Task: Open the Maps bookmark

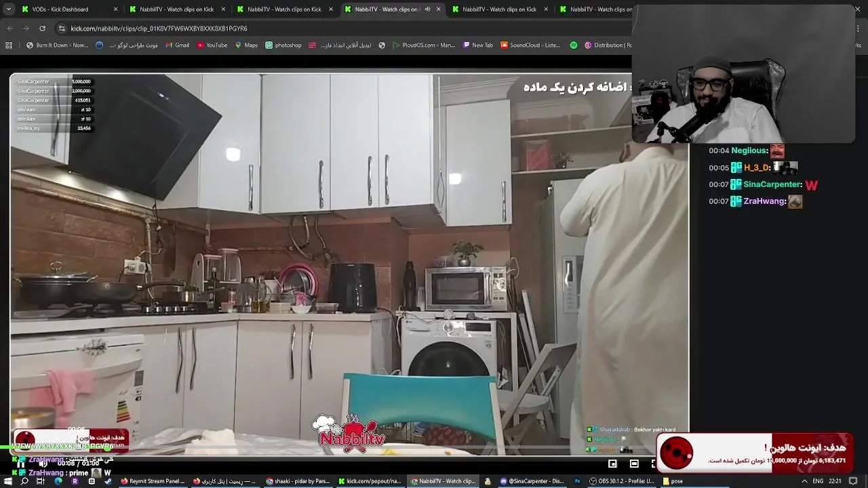Action: pos(246,45)
